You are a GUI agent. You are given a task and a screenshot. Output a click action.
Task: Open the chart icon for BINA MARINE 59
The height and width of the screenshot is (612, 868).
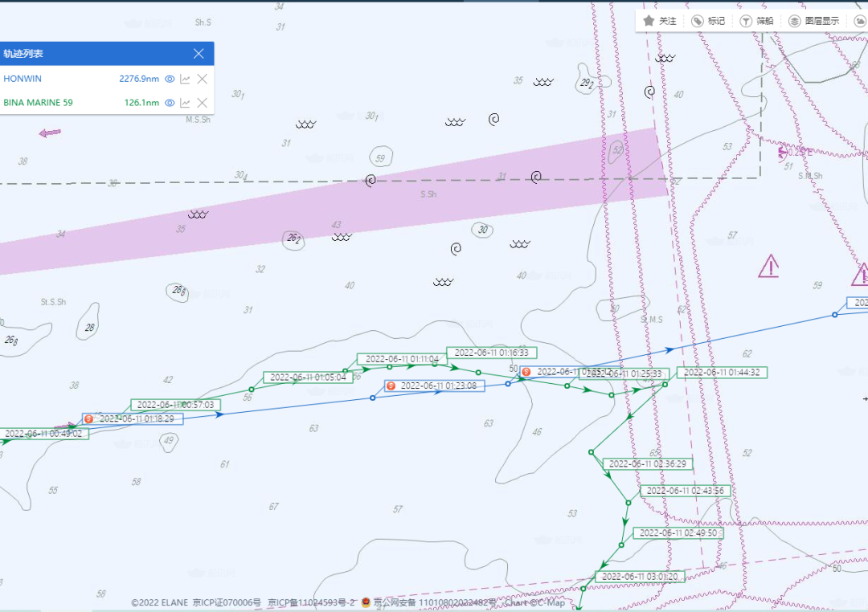[186, 103]
